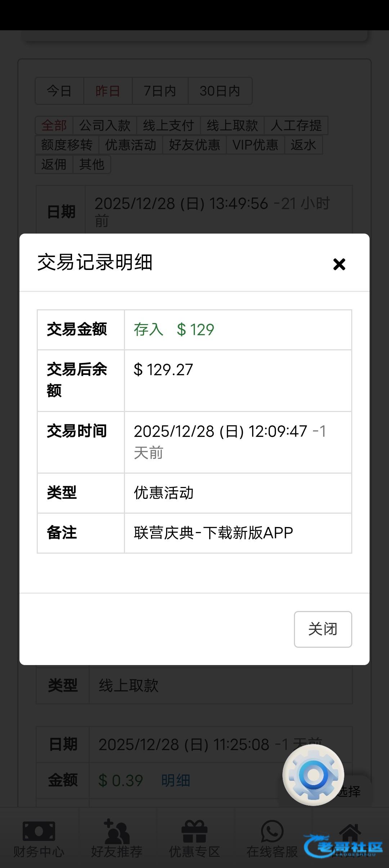Open 财务中心 money icon
Viewport: 389px width, 868px height.
point(39,831)
